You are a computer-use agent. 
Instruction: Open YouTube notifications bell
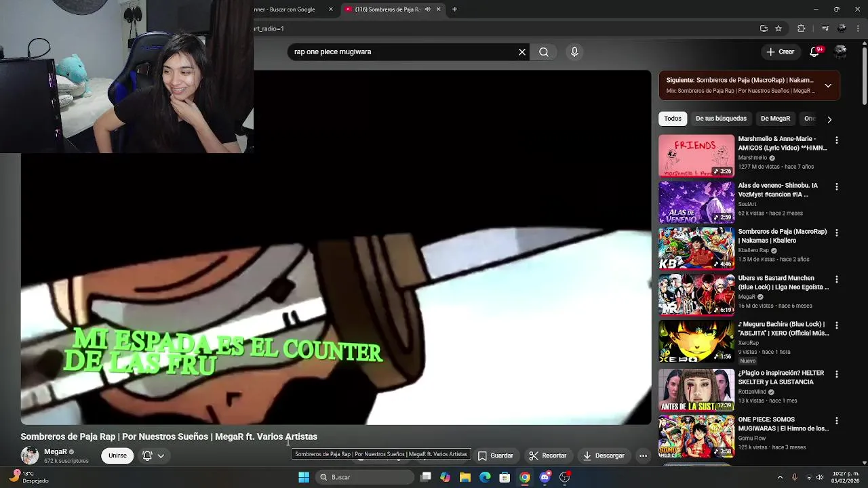coord(816,52)
